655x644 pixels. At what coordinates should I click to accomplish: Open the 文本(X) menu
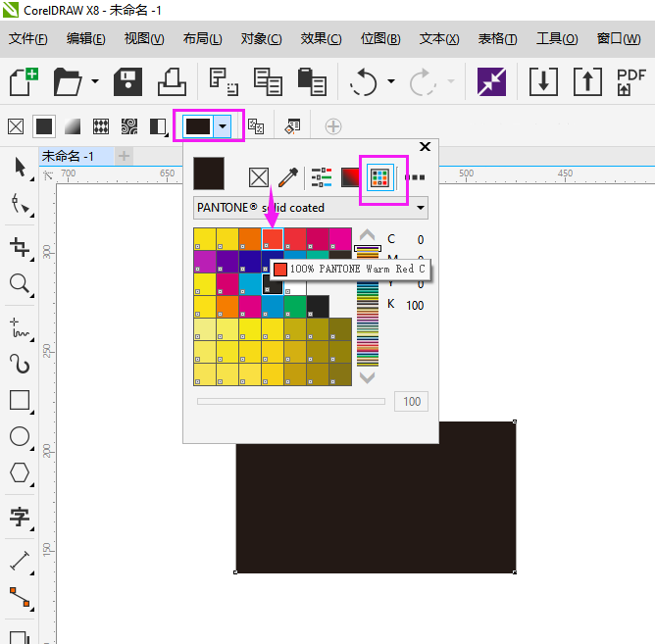point(439,39)
